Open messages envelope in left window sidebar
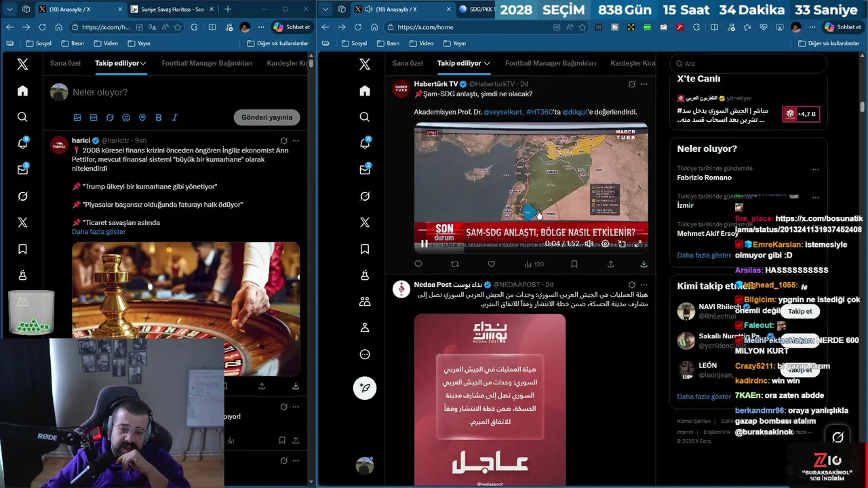Viewport: 868px width, 488px height. pyautogui.click(x=22, y=169)
